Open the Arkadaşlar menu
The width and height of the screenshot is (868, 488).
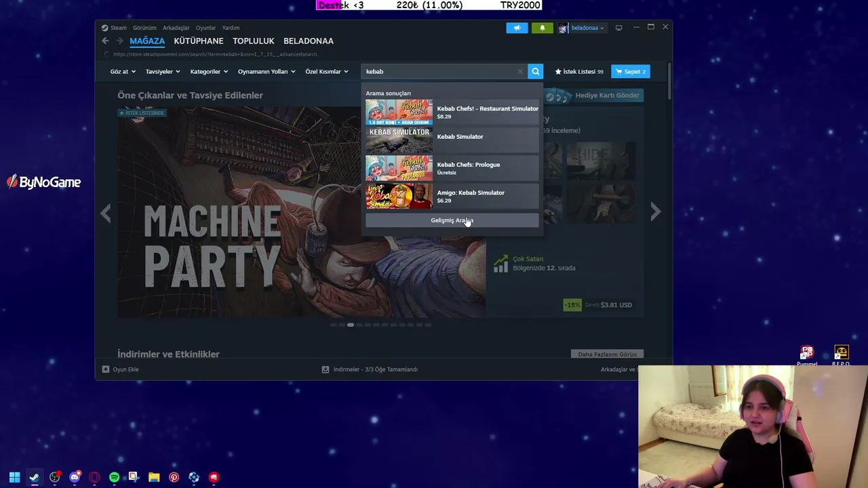[176, 28]
